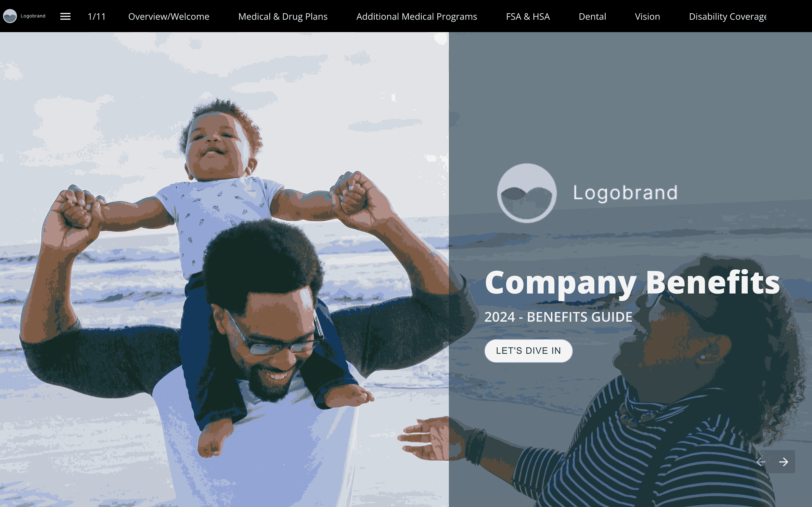Select the 2024 - BENEFITS GUIDE subtitle
Image resolution: width=812 pixels, height=507 pixels.
point(558,317)
